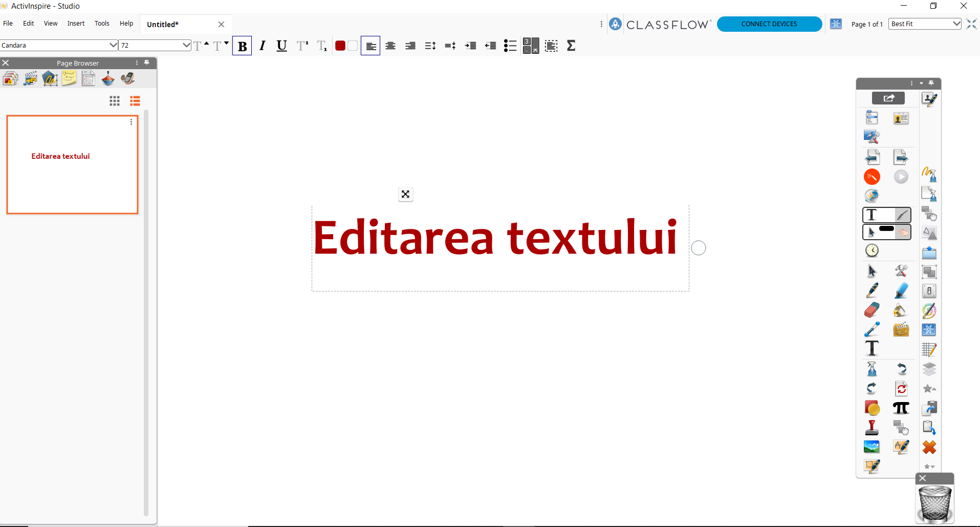The image size is (980, 527).
Task: Click the Equation pi icon
Action: (901, 408)
